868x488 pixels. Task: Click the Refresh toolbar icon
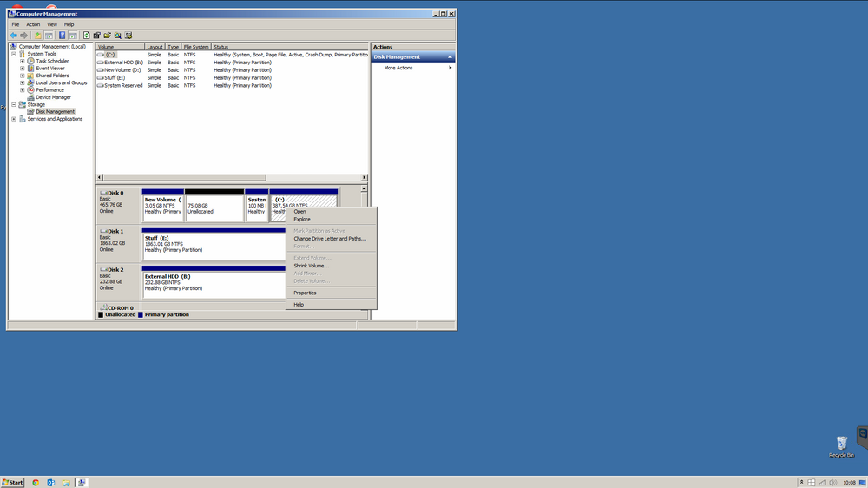point(86,36)
